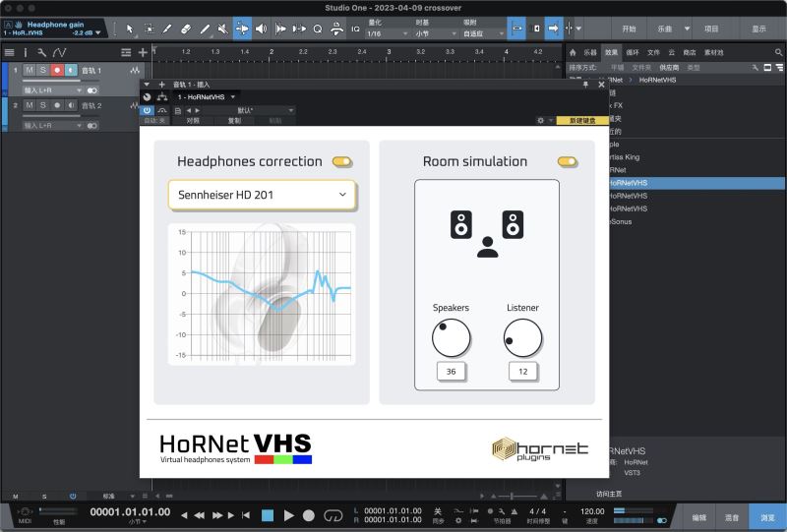Image resolution: width=787 pixels, height=532 pixels.
Task: Activate the Listen speaker tool
Action: click(x=261, y=30)
